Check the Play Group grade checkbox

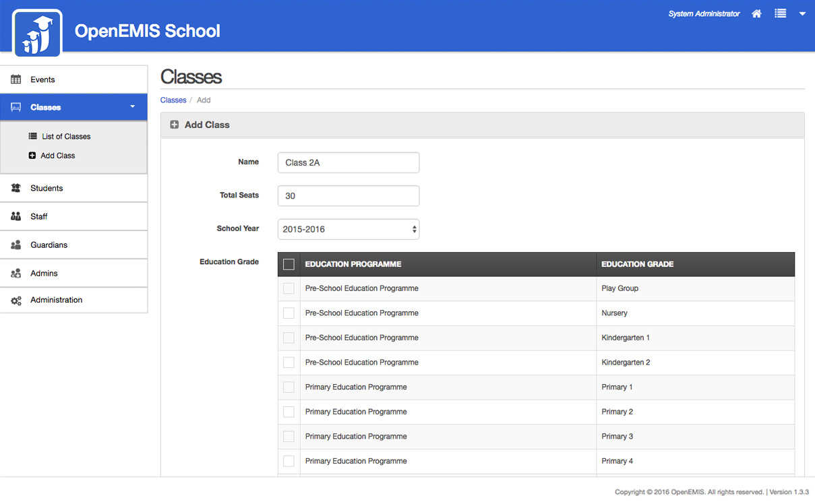click(289, 288)
